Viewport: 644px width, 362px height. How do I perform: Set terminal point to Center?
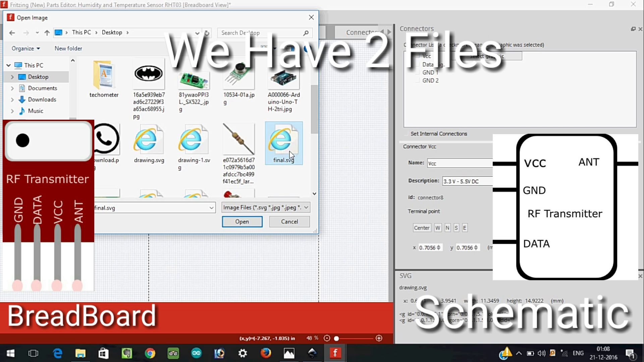tap(422, 228)
